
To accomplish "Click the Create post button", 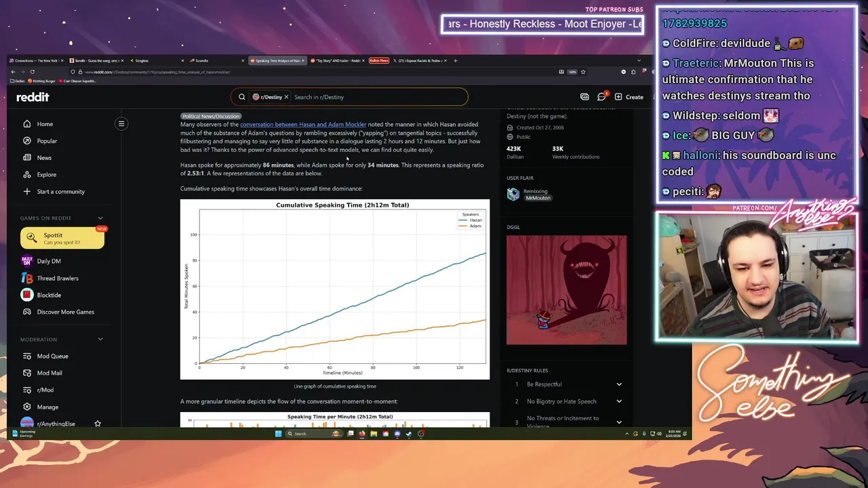I will [x=629, y=97].
